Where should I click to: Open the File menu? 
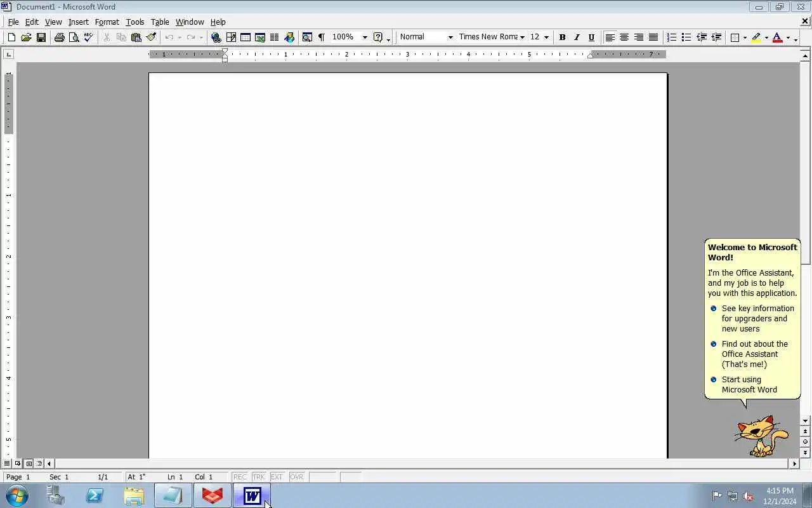[x=13, y=22]
